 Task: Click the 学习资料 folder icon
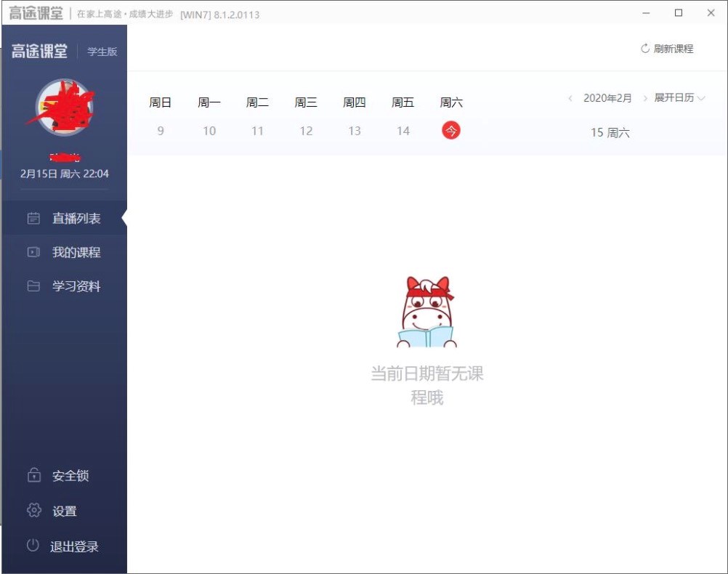click(33, 286)
